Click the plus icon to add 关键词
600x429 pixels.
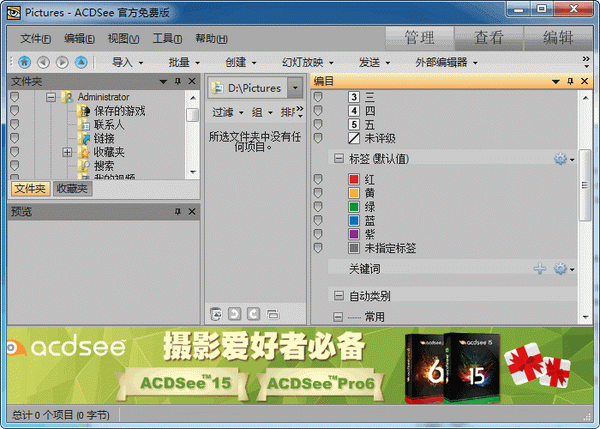coord(540,269)
